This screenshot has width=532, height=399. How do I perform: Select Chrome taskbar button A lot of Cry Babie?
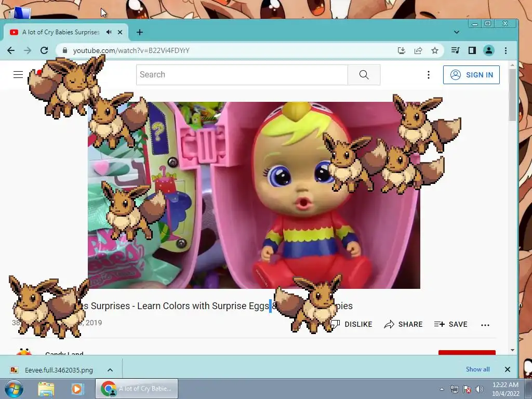[137, 389]
